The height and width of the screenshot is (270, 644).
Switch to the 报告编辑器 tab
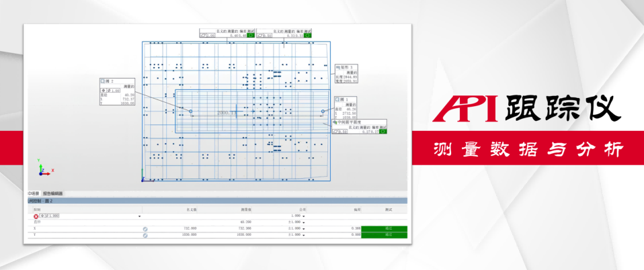(x=53, y=193)
